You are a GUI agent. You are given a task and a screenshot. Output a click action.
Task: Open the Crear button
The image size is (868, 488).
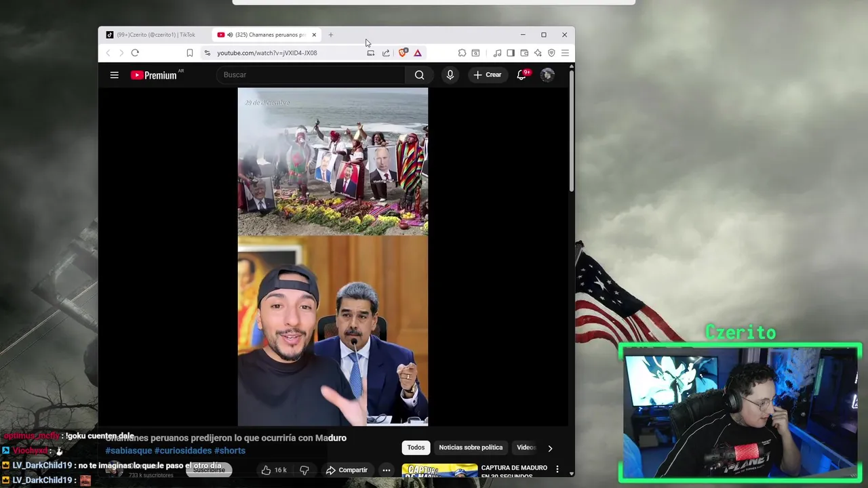point(488,75)
